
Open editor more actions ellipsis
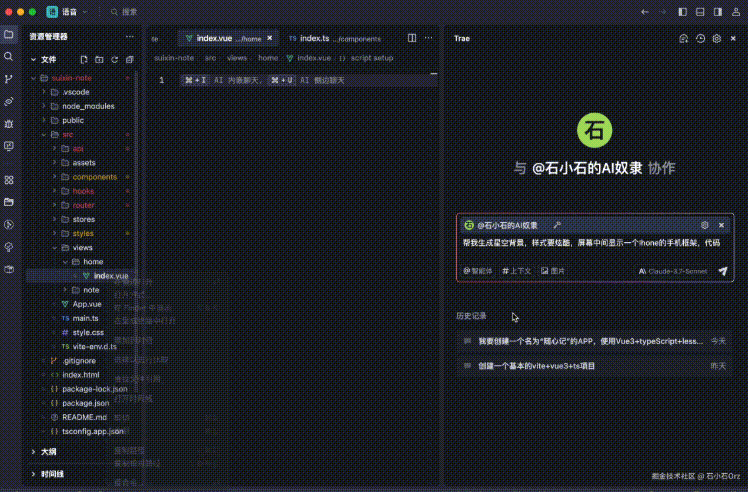[x=428, y=38]
